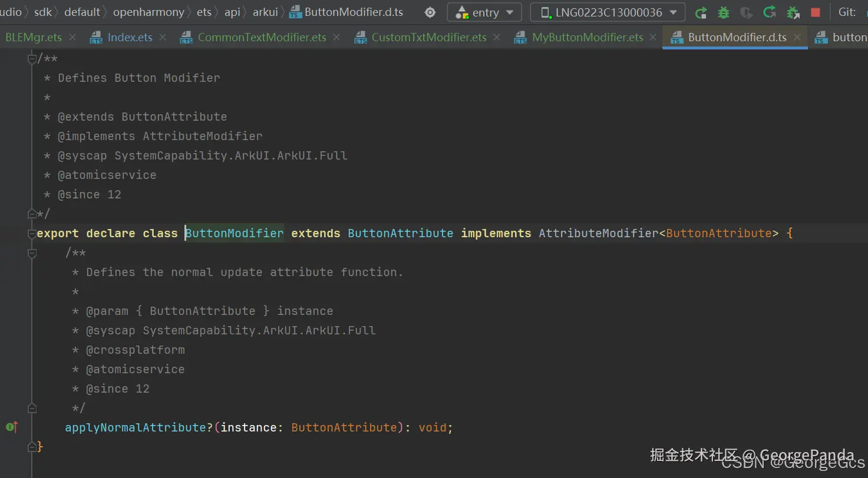Click the applyNormalAttribute method name
The height and width of the screenshot is (478, 868).
point(136,427)
